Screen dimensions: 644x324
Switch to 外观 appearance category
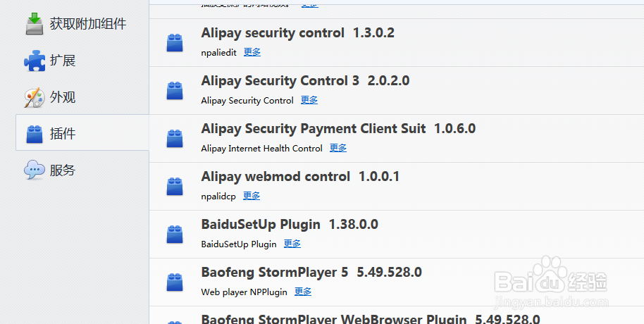point(82,97)
